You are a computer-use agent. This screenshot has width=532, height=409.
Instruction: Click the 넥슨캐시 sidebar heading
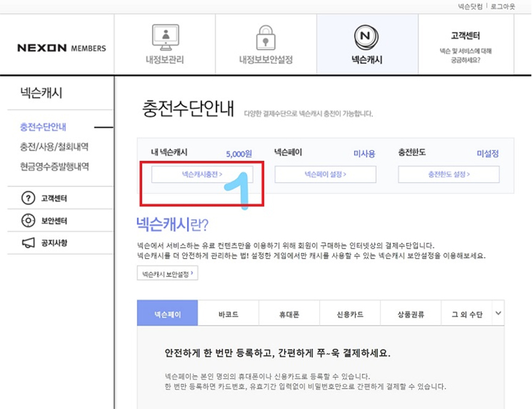click(41, 93)
